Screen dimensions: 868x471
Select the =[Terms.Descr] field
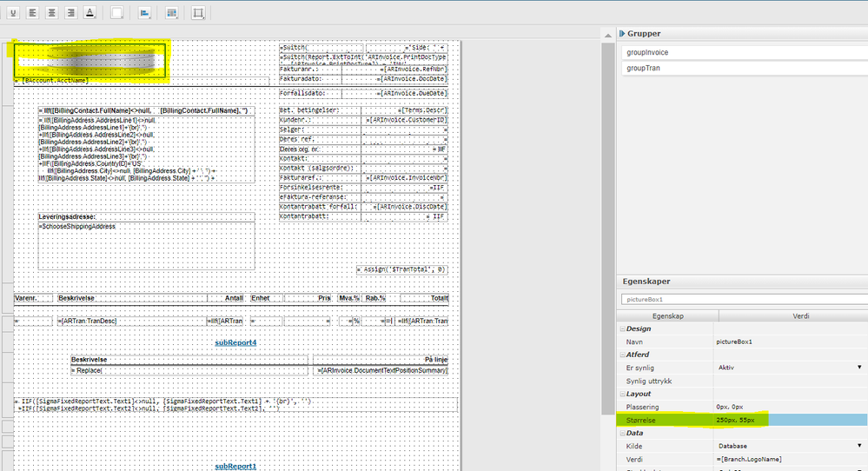(404, 110)
